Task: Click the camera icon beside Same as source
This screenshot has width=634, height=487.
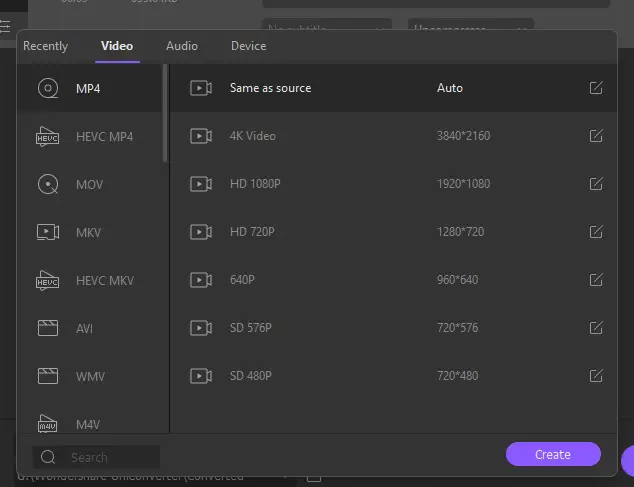Action: coord(201,88)
